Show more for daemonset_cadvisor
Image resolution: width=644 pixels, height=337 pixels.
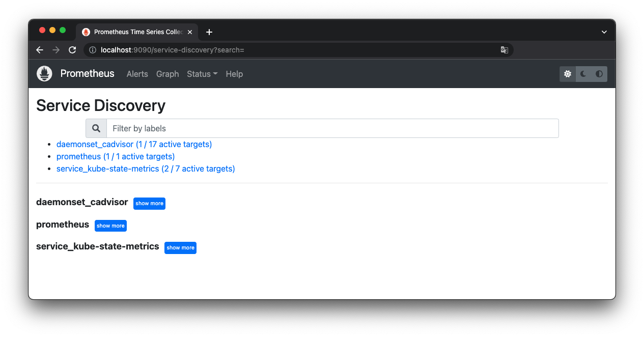point(149,203)
